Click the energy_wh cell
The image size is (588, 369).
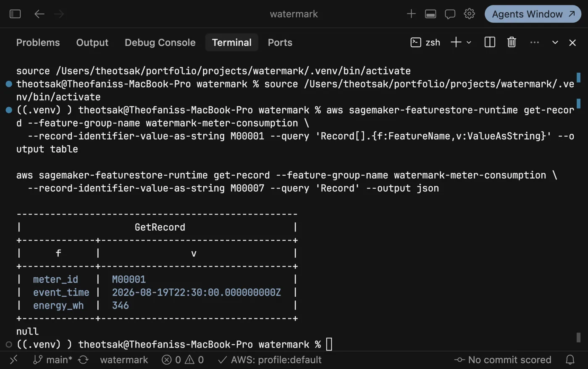[58, 306]
